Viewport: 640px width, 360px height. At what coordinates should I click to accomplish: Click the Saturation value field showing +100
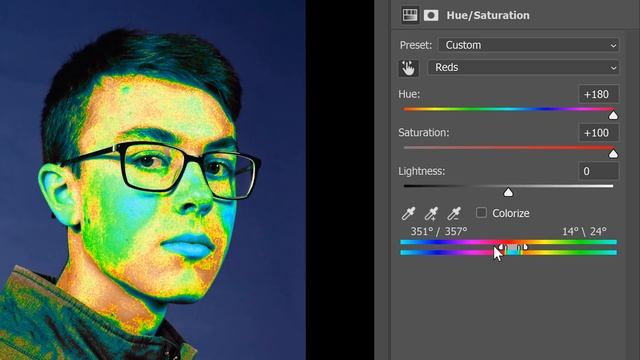click(598, 133)
